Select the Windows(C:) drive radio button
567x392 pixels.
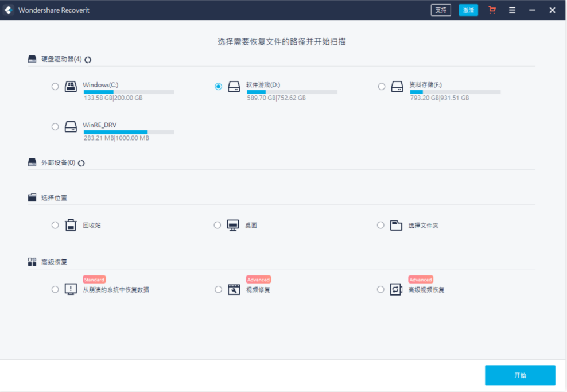(55, 86)
